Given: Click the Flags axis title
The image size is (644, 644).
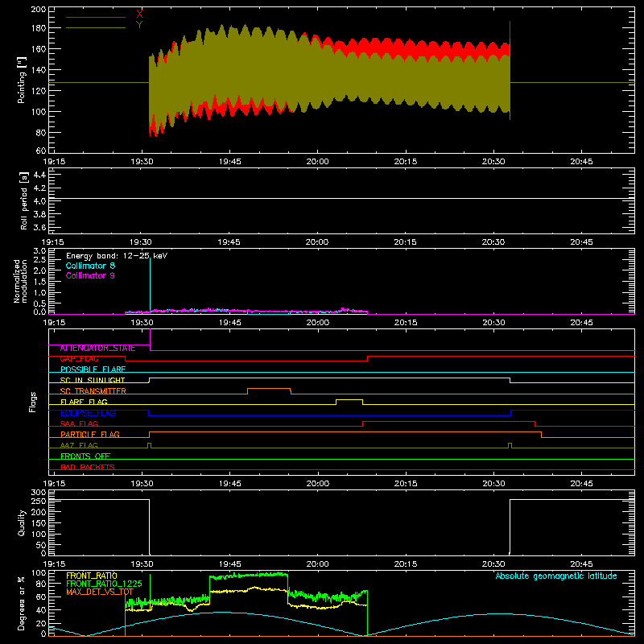Looking at the screenshot, I should pos(33,402).
